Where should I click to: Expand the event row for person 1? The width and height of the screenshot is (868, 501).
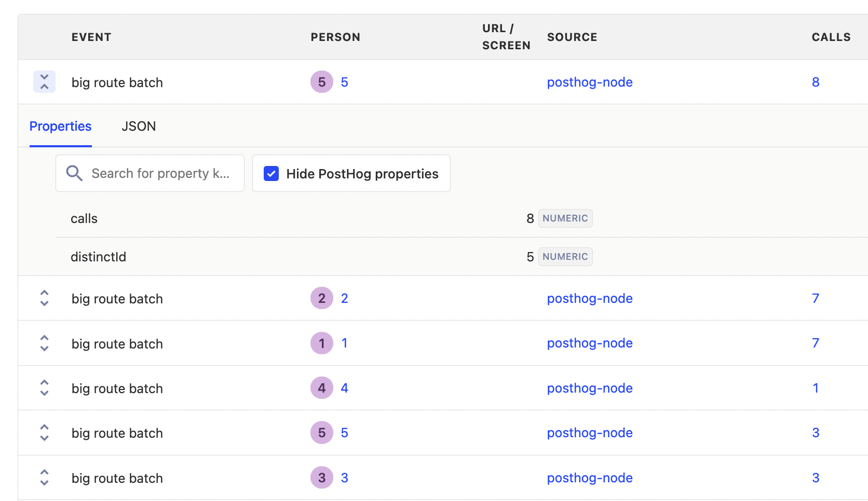tap(44, 343)
